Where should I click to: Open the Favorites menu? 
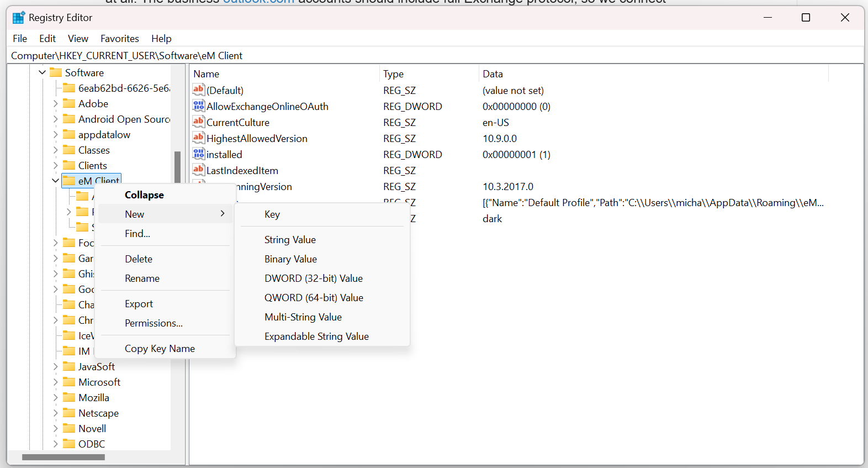pyautogui.click(x=120, y=38)
